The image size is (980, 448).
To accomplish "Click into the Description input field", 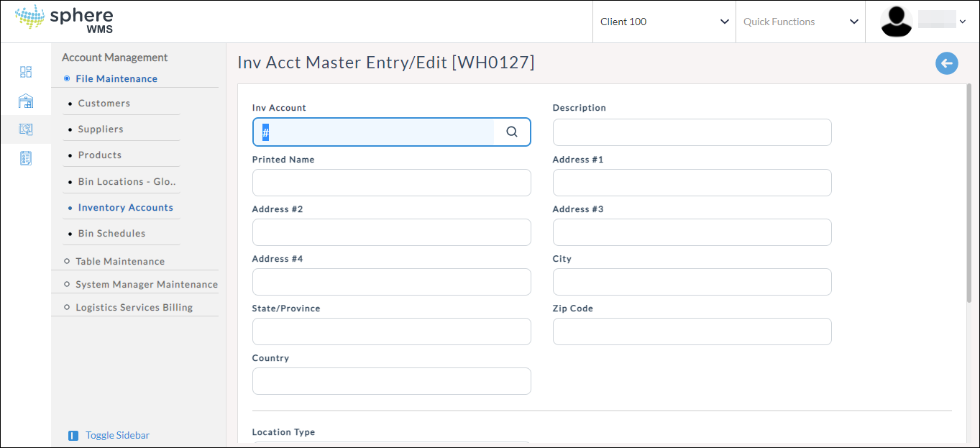I will [692, 132].
